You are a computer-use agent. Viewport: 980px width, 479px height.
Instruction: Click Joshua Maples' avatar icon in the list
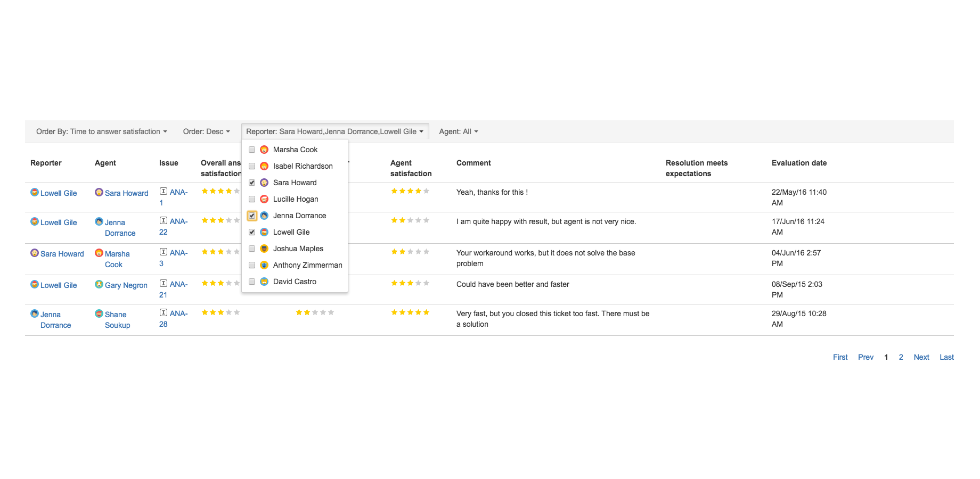coord(264,249)
